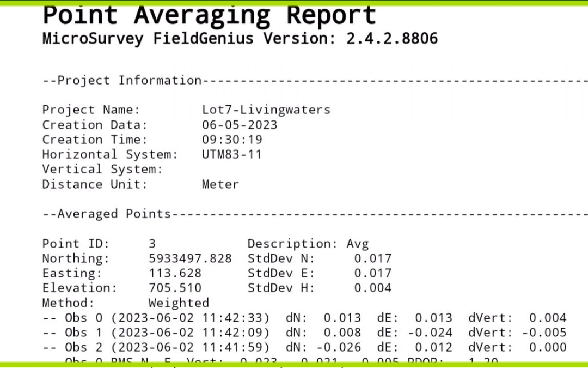The height and width of the screenshot is (368, 588).
Task: Select the horizontal system value UTM83-11
Action: pyautogui.click(x=231, y=154)
